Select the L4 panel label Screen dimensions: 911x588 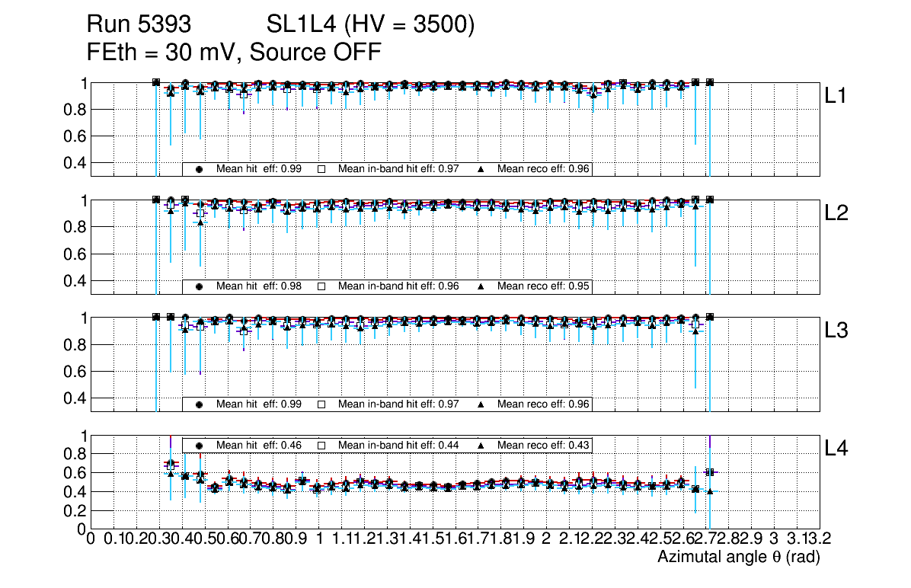tap(837, 448)
